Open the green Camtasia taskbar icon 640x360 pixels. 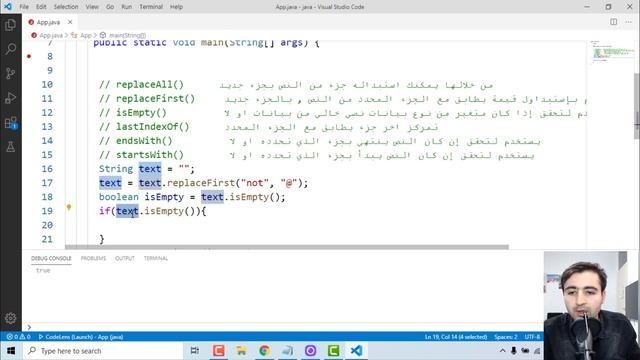pyautogui.click(x=333, y=351)
